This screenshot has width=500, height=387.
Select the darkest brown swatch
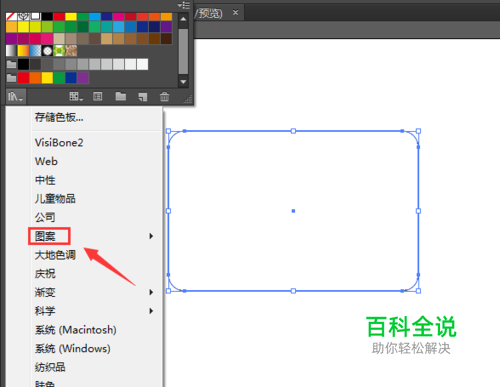pos(166,39)
